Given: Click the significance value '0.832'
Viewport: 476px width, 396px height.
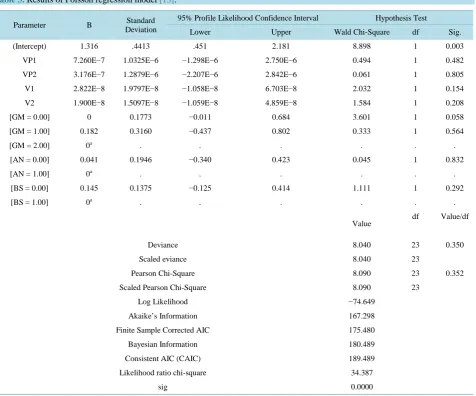Looking at the screenshot, I should (x=455, y=160).
